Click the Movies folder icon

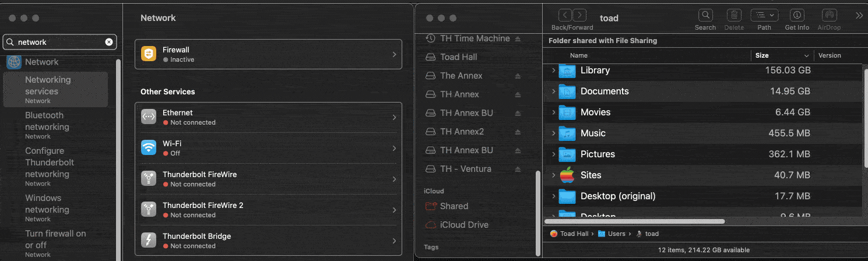[x=567, y=112]
